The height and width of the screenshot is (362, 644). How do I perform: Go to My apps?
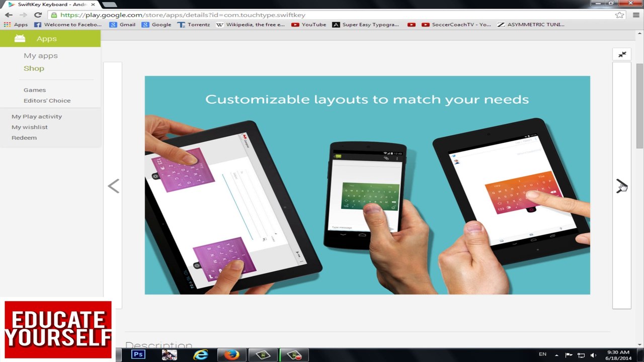[41, 56]
